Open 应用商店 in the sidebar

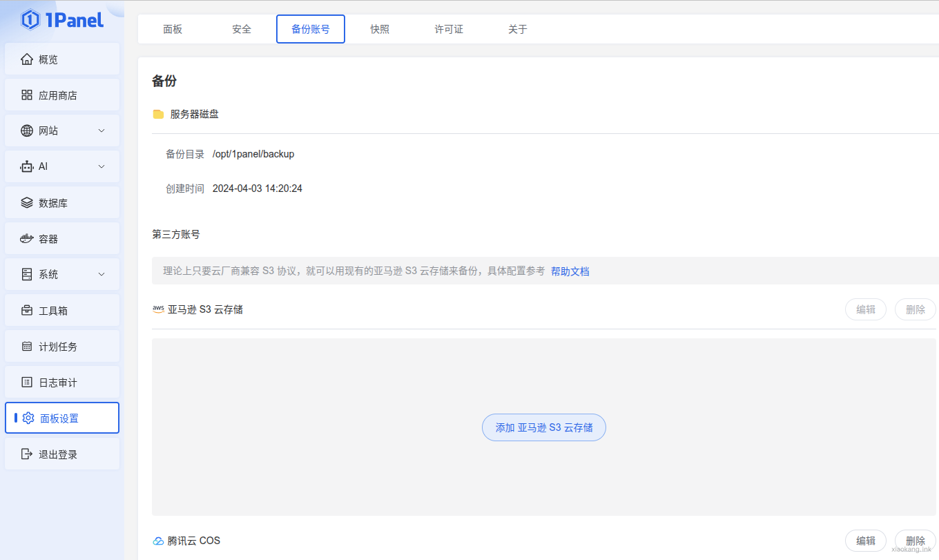[x=62, y=95]
